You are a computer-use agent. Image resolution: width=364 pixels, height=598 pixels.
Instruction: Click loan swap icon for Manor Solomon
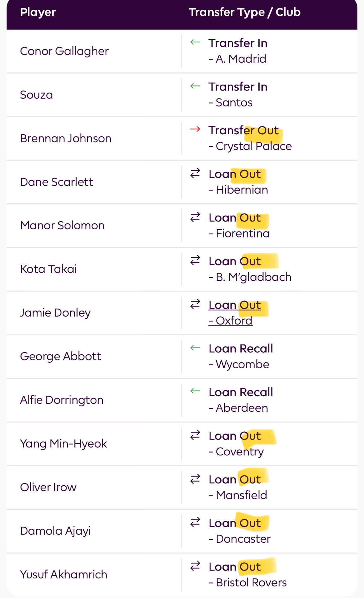pyautogui.click(x=195, y=217)
